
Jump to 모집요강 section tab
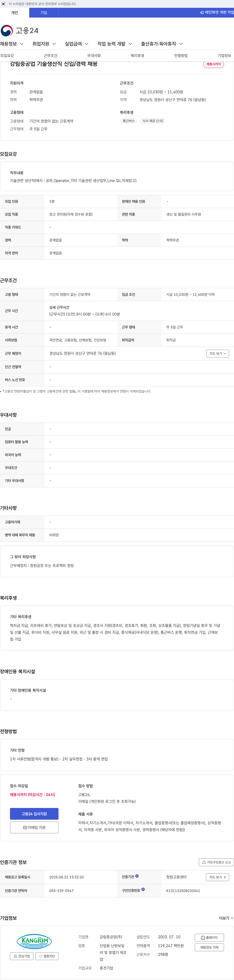click(x=7, y=56)
